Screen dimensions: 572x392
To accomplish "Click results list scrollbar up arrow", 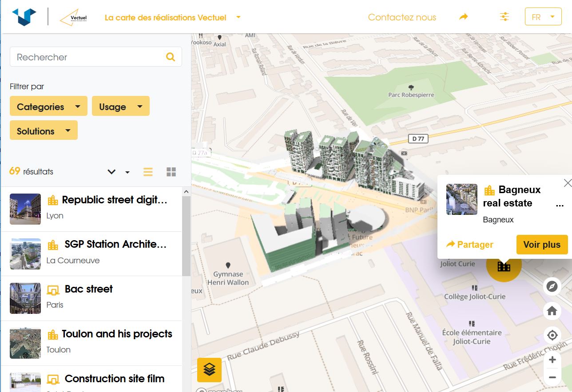I will click(x=186, y=192).
